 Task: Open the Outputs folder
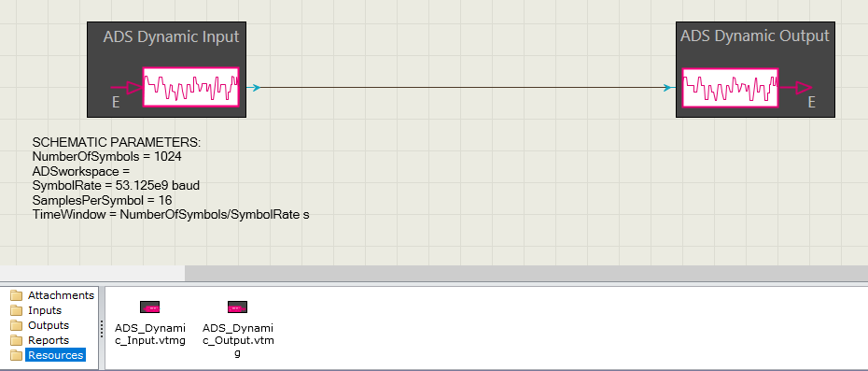tap(49, 325)
